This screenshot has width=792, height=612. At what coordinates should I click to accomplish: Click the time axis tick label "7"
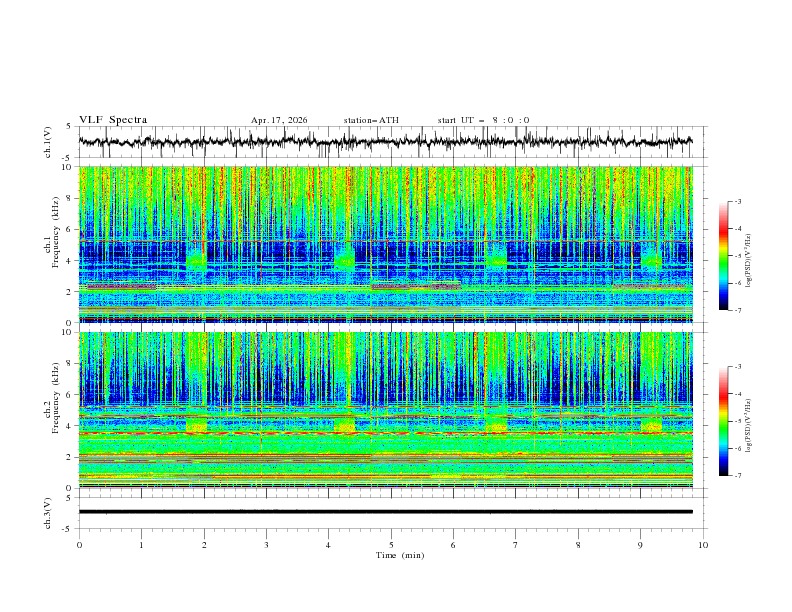[x=516, y=545]
